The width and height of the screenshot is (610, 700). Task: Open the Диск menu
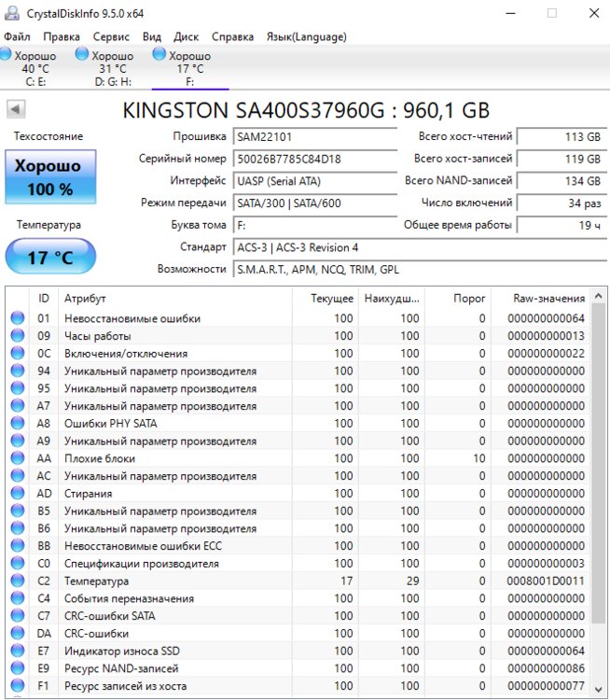[x=187, y=36]
